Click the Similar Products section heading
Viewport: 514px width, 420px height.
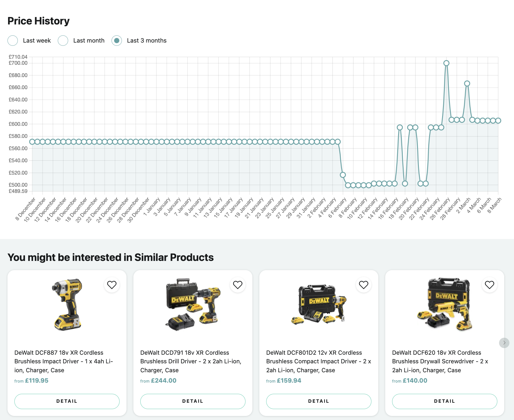coord(111,257)
